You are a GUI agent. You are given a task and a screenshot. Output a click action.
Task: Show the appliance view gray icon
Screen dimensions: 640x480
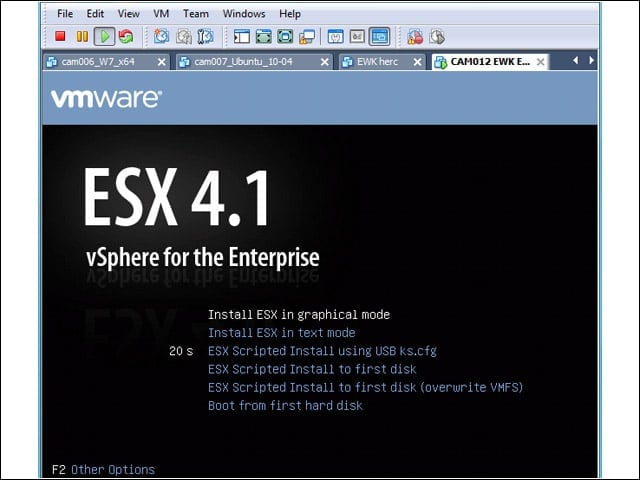point(357,36)
